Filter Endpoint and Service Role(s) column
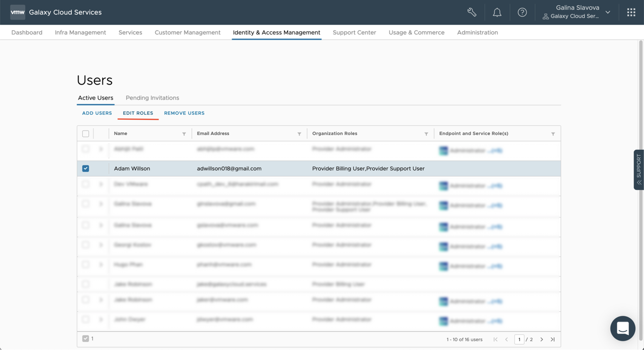644x350 pixels. point(553,134)
